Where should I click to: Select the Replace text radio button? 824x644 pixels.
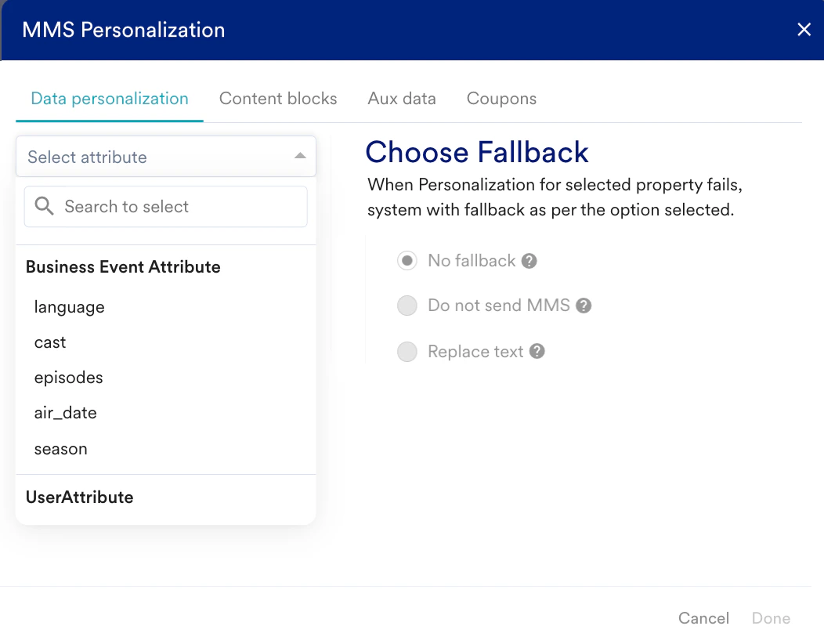tap(407, 352)
